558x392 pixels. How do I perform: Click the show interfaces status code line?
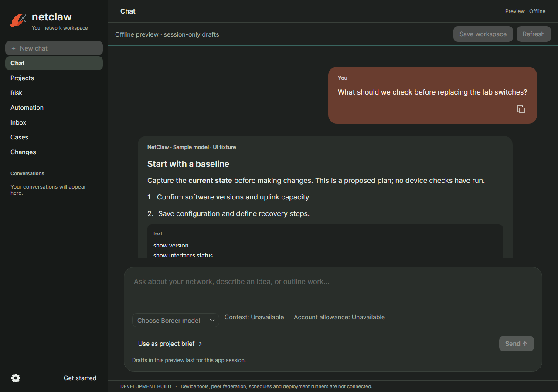coord(183,255)
